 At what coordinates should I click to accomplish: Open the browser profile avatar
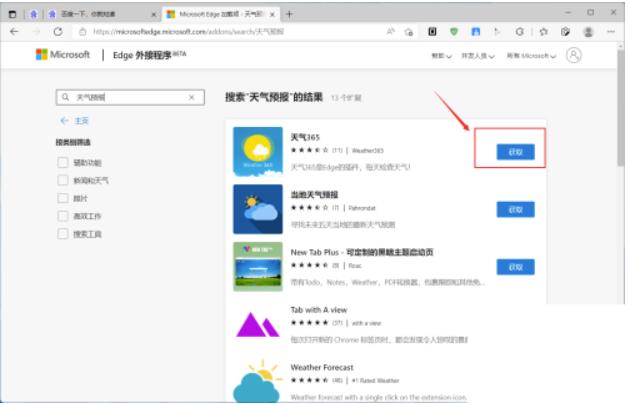588,32
